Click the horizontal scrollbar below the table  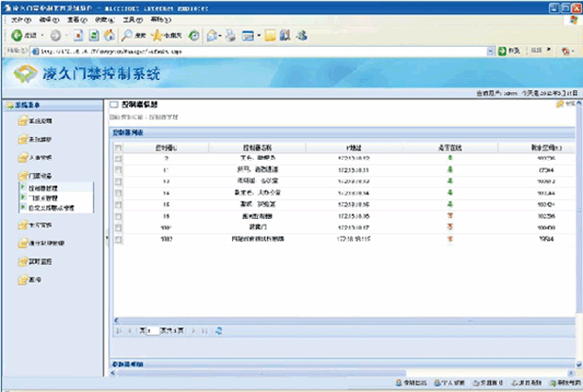339,319
